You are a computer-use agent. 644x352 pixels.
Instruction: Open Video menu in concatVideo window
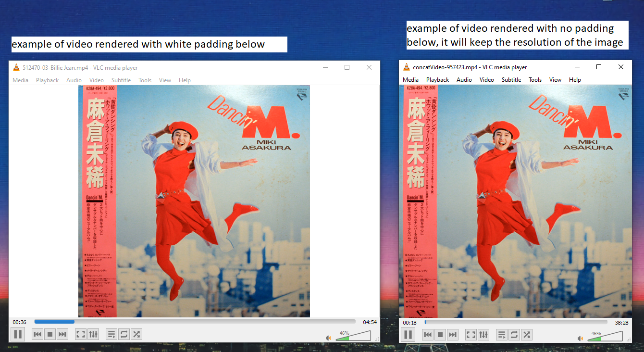pos(487,80)
